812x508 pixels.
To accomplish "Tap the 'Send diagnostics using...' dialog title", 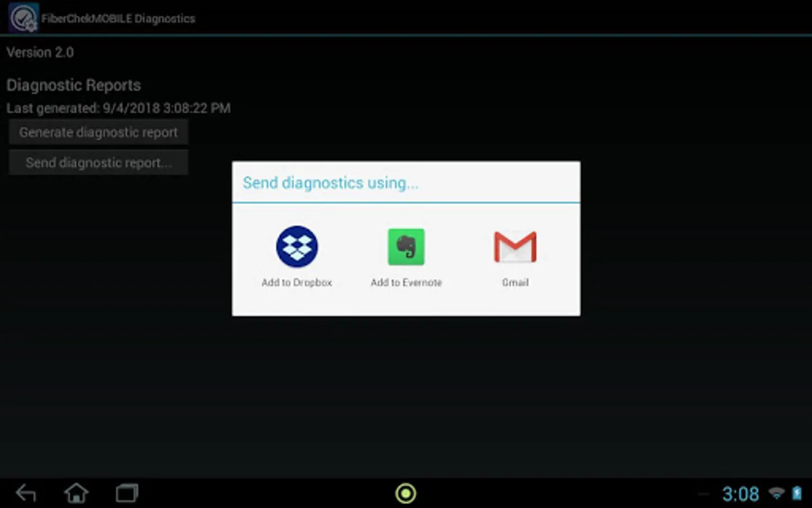I will (330, 183).
